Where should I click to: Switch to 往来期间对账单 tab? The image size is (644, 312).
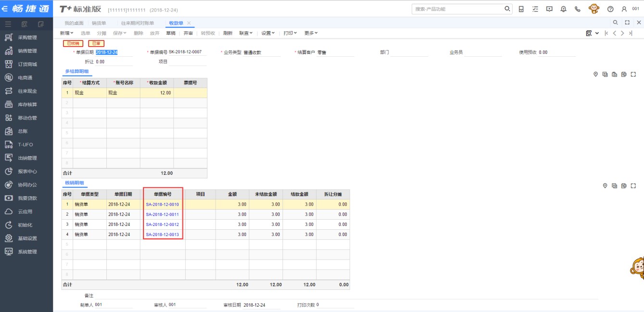pos(137,23)
